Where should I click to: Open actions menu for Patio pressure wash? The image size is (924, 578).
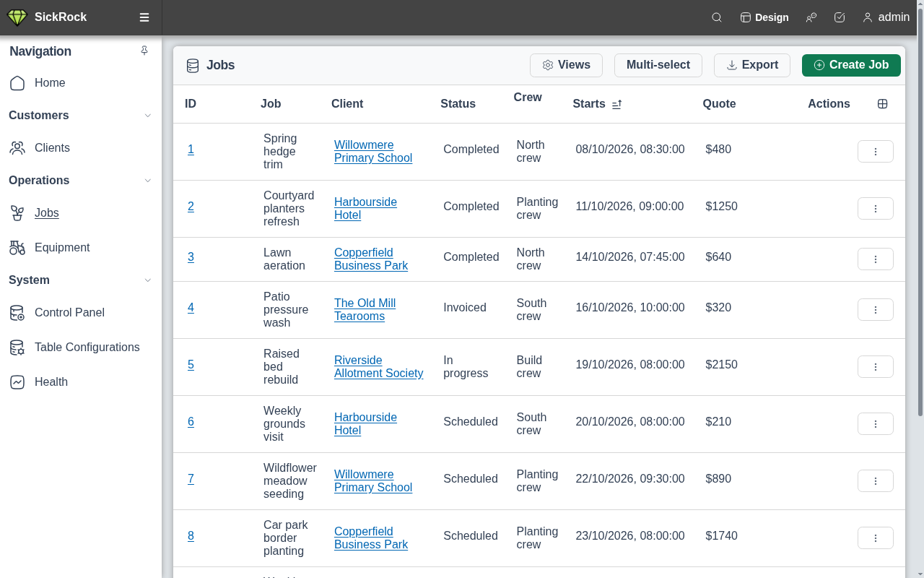coord(876,310)
